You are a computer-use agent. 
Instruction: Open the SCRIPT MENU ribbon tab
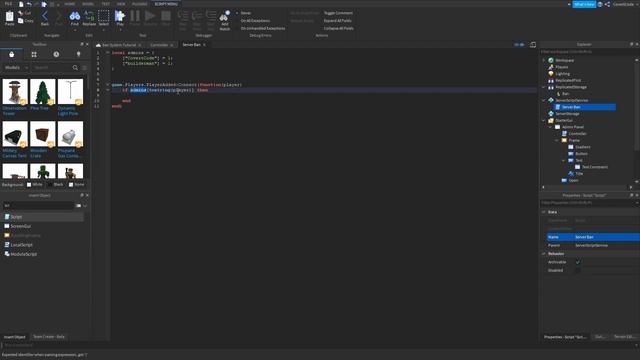pos(166,4)
